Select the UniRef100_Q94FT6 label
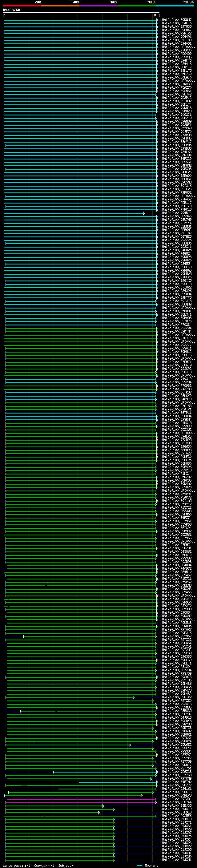Screen dimensions: 197x868 point(177,60)
